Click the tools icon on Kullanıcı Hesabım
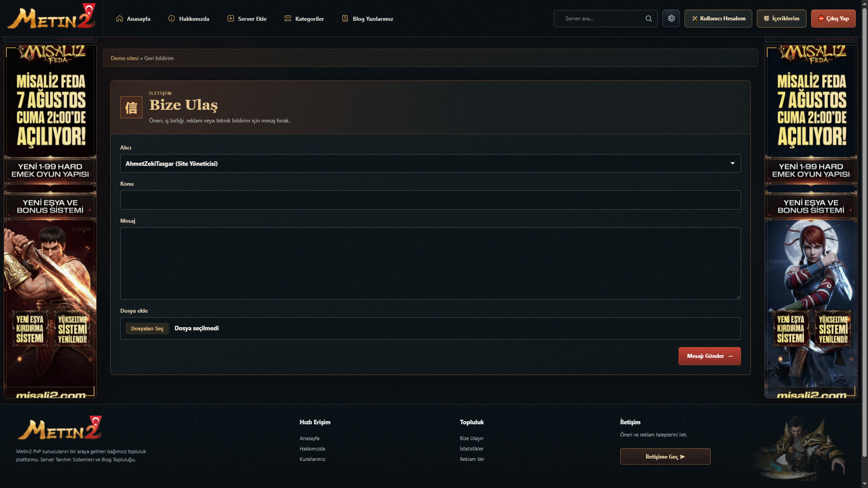This screenshot has width=868, height=488. point(695,19)
